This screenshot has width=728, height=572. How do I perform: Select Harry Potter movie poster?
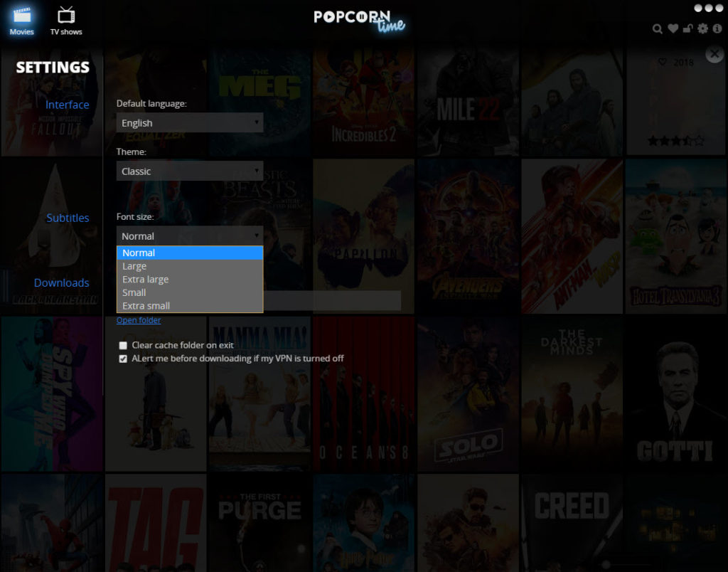click(363, 523)
